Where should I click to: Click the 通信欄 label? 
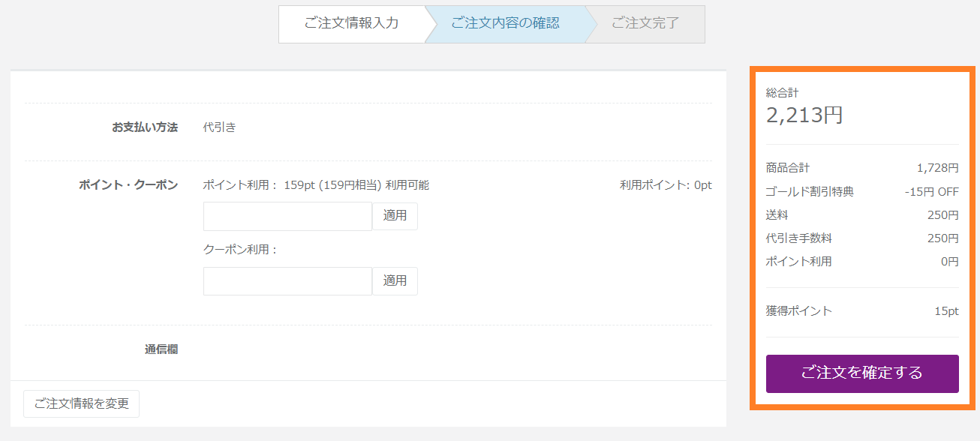161,349
